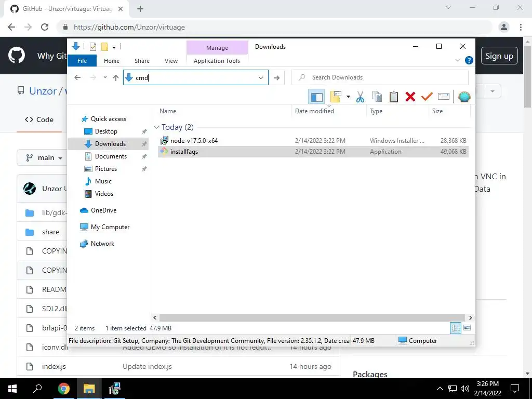532x399 pixels.
Task: Open index.js file link on GitHub
Action: pos(54,366)
